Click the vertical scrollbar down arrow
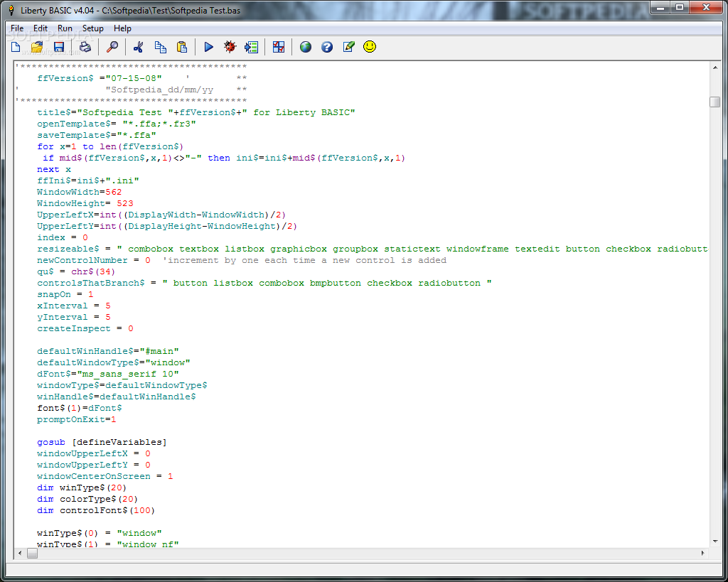 click(x=715, y=541)
